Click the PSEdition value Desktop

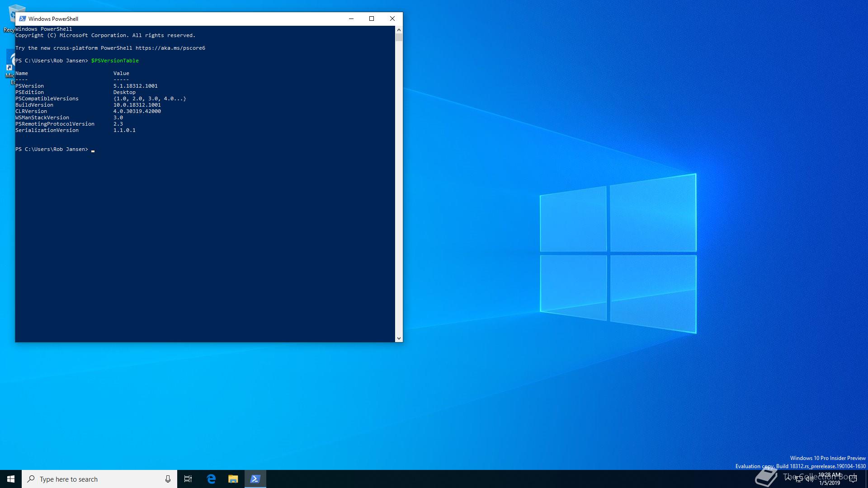coord(124,92)
